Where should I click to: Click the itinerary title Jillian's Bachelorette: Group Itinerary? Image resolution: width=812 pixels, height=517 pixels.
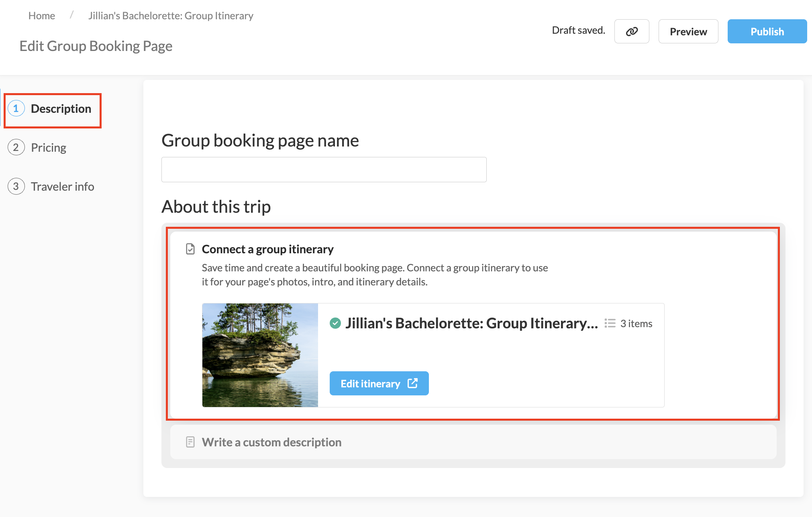point(472,323)
